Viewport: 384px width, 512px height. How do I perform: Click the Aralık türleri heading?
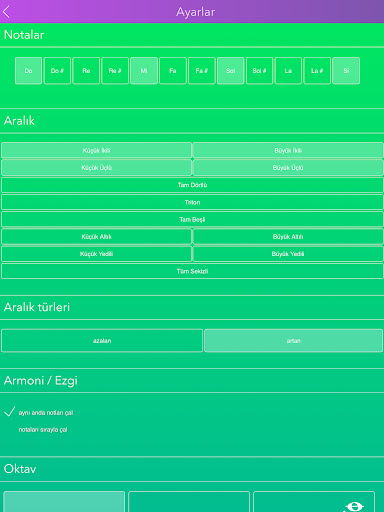pyautogui.click(x=37, y=307)
